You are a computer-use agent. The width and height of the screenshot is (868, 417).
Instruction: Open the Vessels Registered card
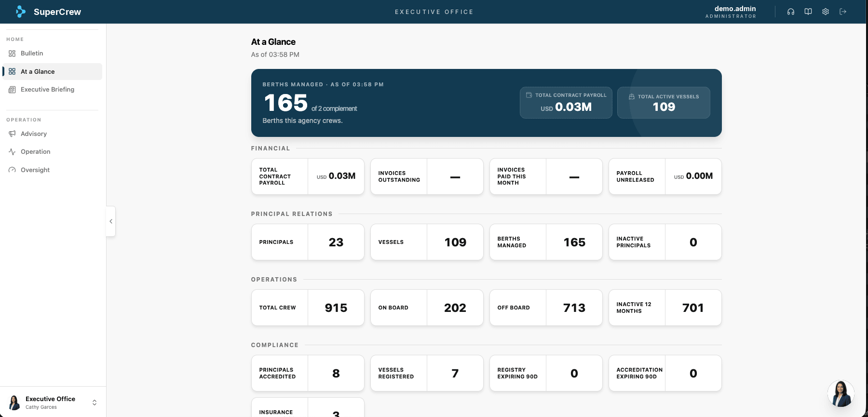coord(427,373)
